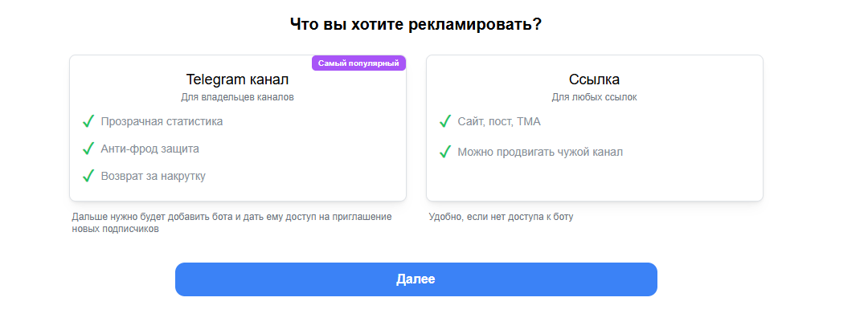Click the Для владельцев каналов subtitle
This screenshot has height=326, width=868.
[237, 97]
